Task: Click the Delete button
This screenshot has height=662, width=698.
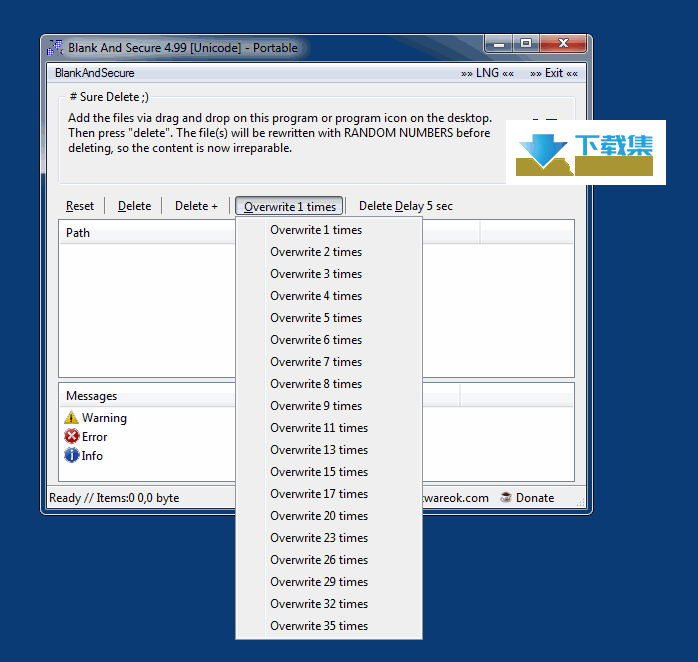Action: click(x=134, y=206)
